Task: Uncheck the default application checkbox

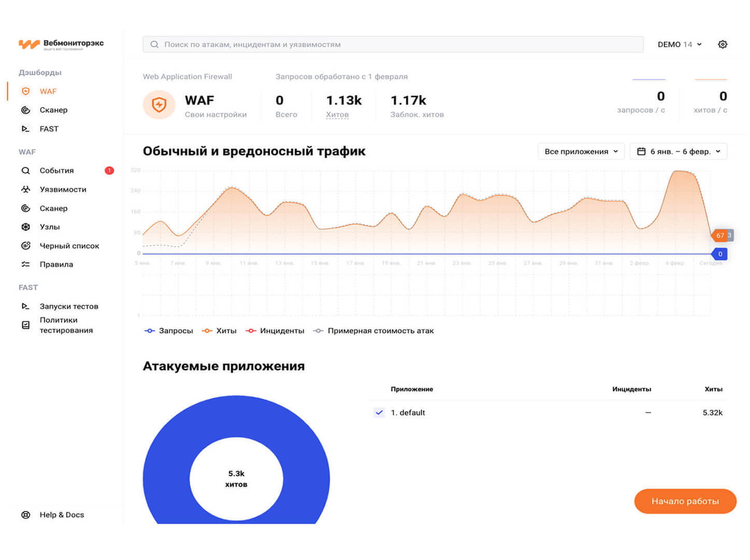Action: (379, 413)
